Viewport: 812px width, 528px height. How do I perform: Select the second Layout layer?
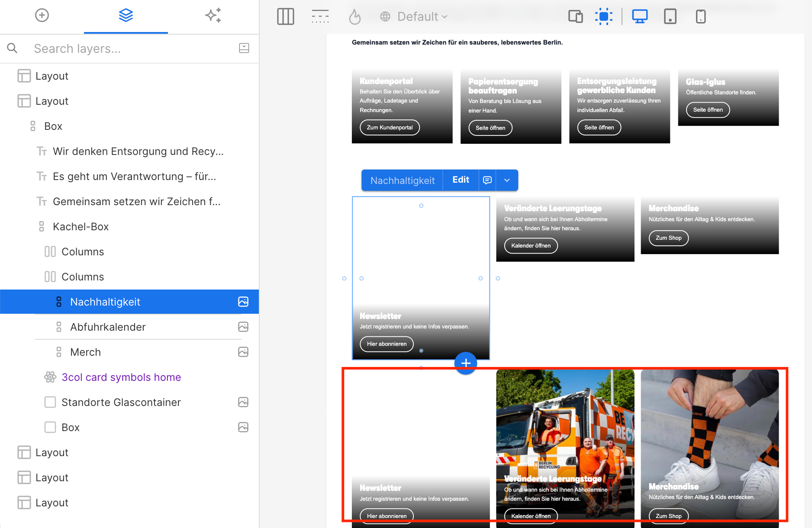pos(130,101)
